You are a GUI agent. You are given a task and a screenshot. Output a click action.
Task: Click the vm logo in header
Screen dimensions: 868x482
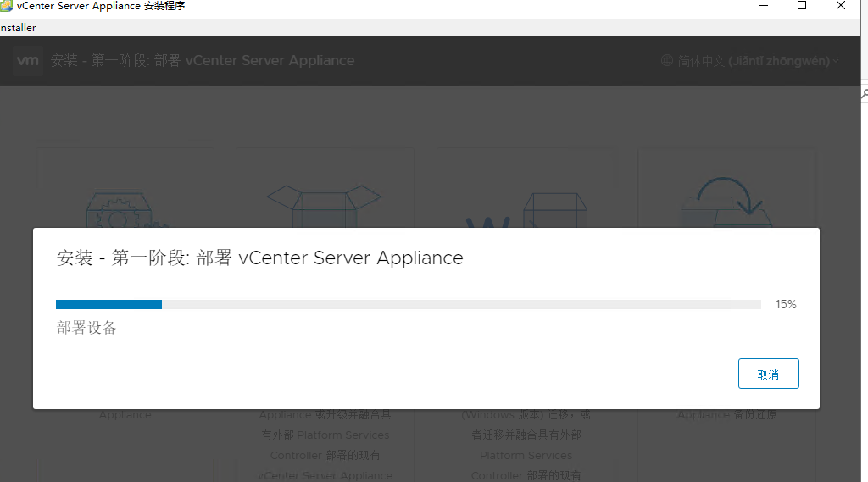coord(28,61)
